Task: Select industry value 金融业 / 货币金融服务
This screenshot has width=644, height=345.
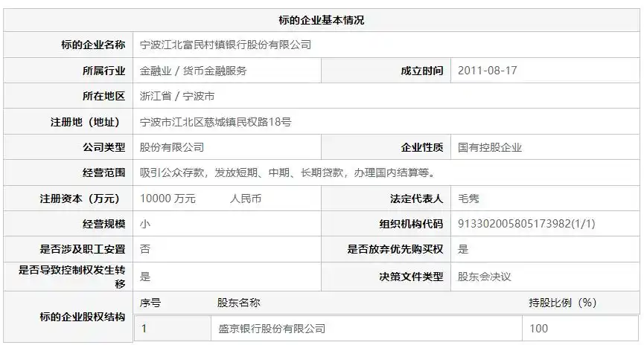Action: [x=193, y=71]
